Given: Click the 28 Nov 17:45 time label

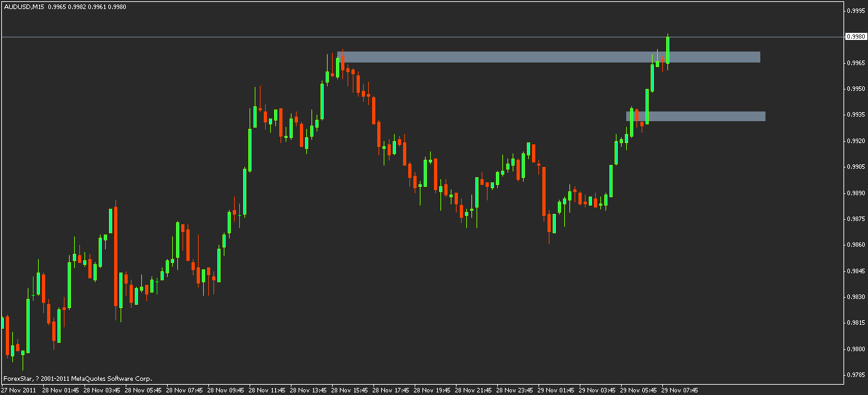Looking at the screenshot, I should pos(391,390).
